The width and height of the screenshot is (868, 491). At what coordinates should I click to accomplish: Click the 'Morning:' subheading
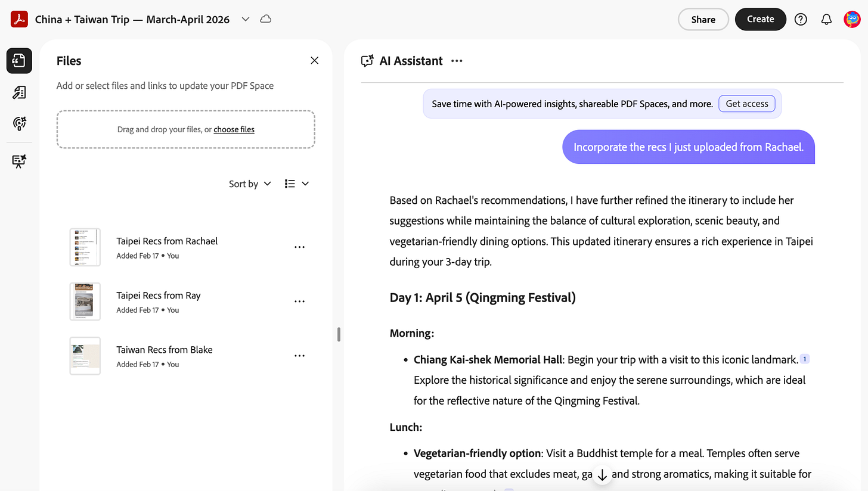[x=412, y=333]
